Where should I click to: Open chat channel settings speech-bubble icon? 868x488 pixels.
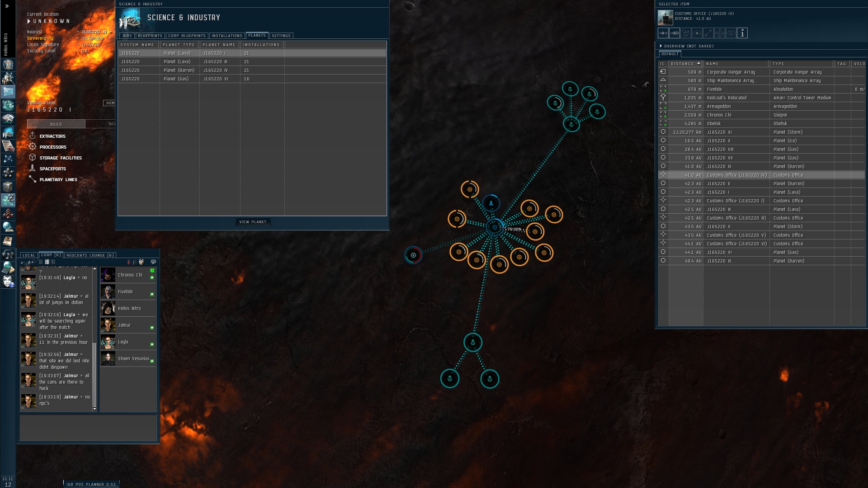(153, 262)
